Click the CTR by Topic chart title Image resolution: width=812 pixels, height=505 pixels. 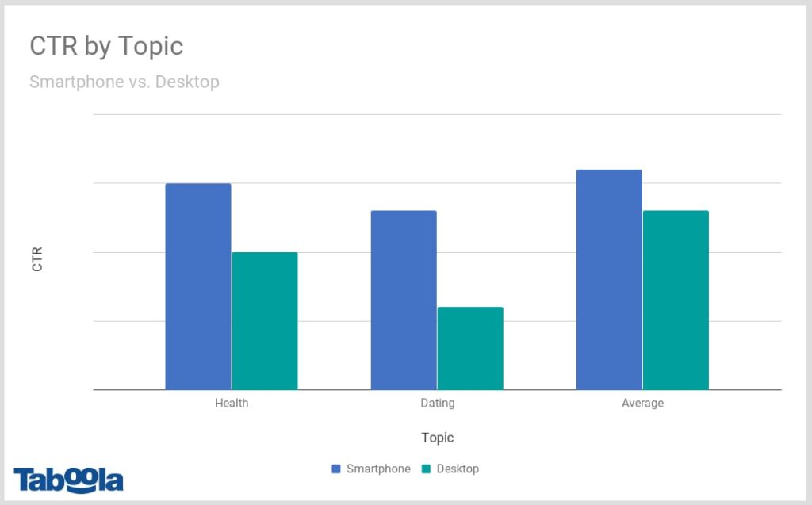pos(106,46)
